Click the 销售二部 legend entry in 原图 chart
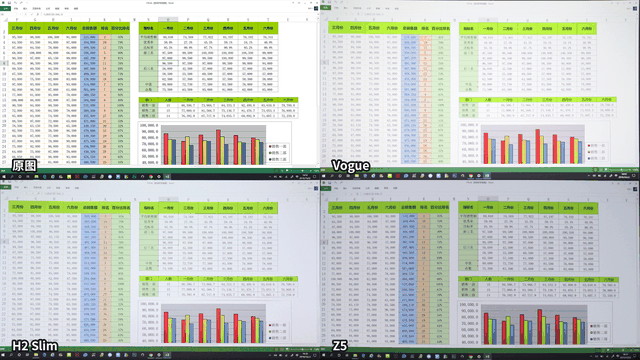This screenshot has width=640, height=360. click(x=278, y=153)
